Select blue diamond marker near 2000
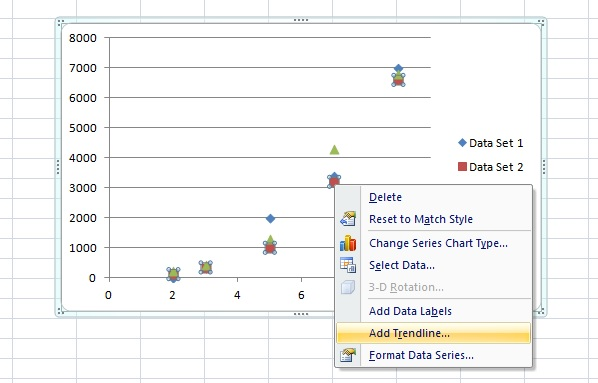Image resolution: width=598 pixels, height=383 pixels. tap(270, 219)
